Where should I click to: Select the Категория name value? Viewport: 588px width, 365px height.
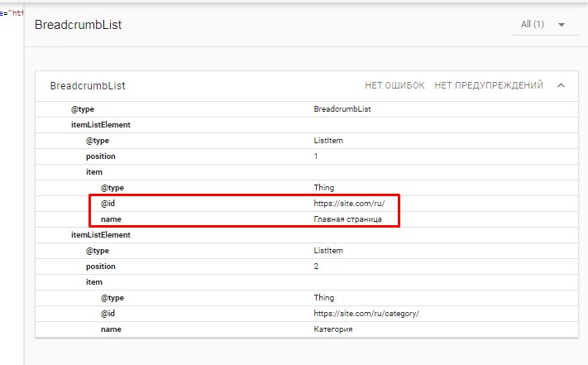pyautogui.click(x=333, y=329)
